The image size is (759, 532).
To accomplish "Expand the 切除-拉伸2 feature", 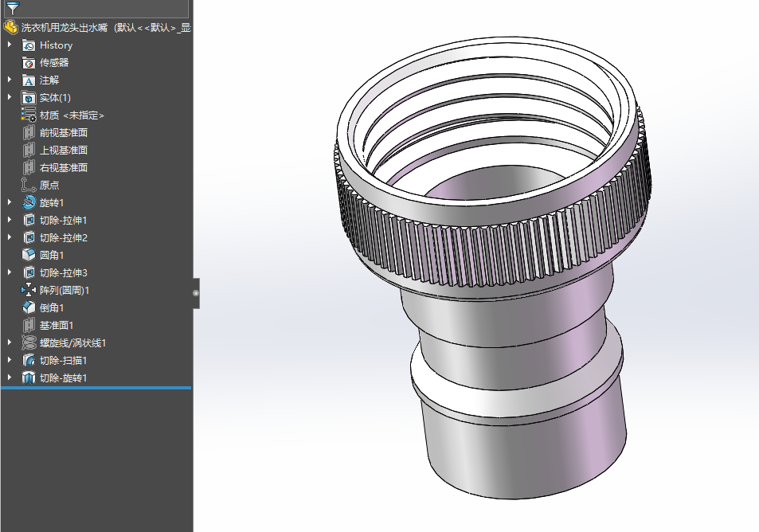I will pos(10,237).
